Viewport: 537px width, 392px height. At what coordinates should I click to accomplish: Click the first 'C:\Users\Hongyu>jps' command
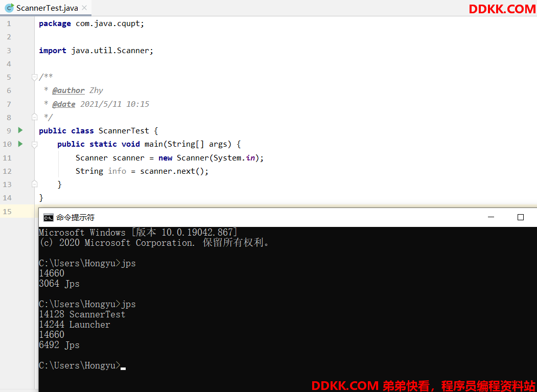coord(87,263)
